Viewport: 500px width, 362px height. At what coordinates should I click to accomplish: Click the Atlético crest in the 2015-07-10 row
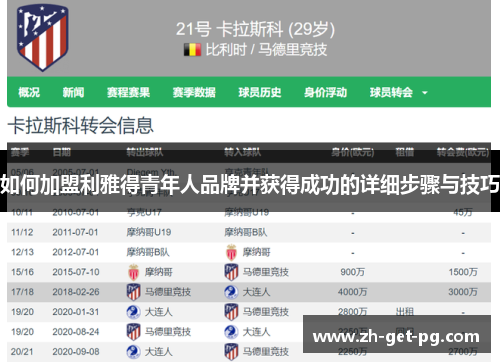(231, 272)
